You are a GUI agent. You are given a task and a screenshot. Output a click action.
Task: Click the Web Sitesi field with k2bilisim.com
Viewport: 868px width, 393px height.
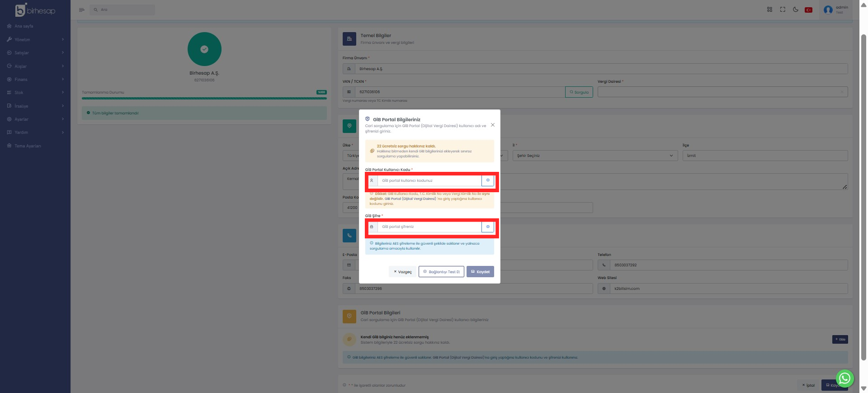[x=729, y=289]
